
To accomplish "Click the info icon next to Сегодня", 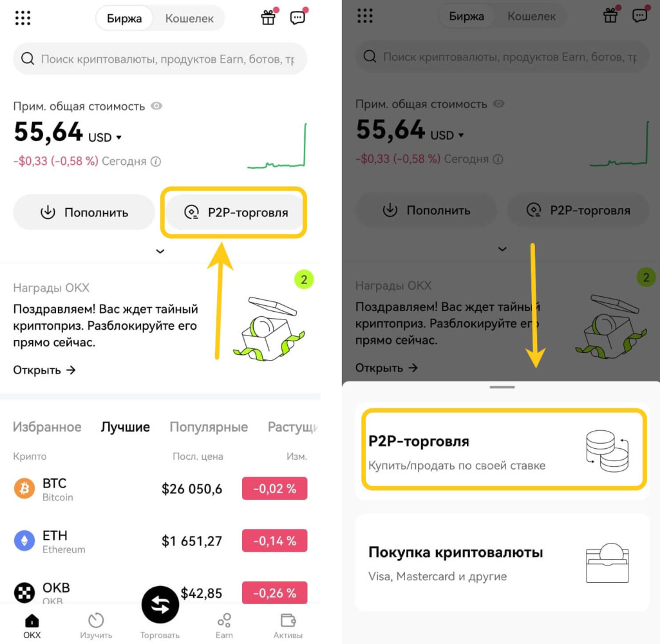I will [156, 162].
